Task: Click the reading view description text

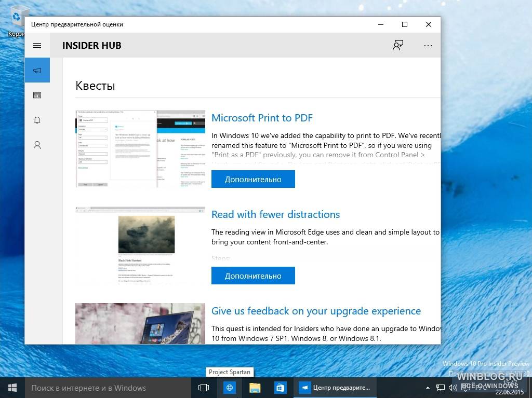Action: 325,237
